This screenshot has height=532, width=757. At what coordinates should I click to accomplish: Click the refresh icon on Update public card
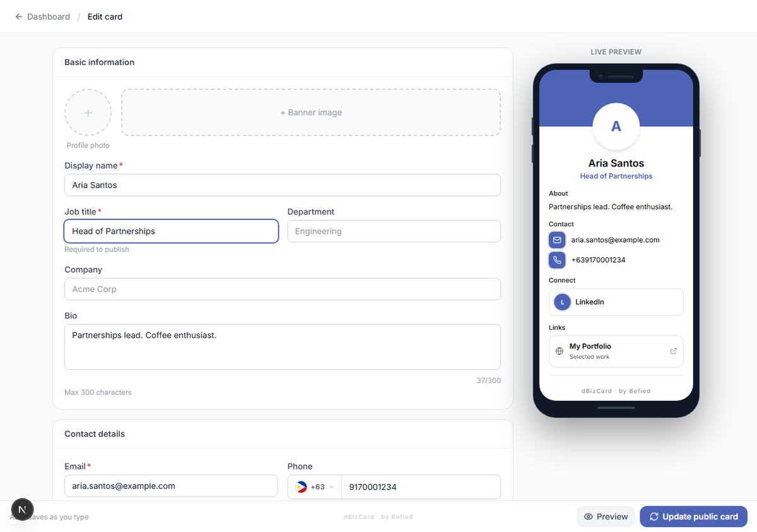pos(654,517)
